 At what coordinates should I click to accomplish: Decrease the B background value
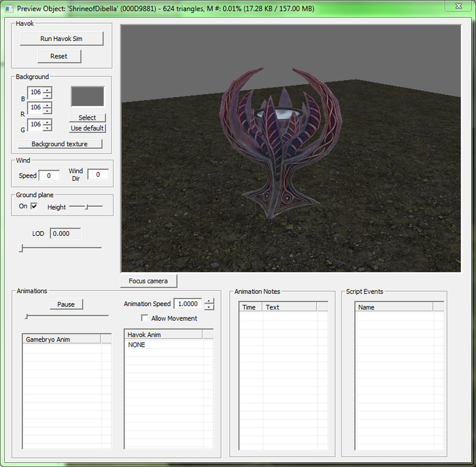tap(47, 95)
